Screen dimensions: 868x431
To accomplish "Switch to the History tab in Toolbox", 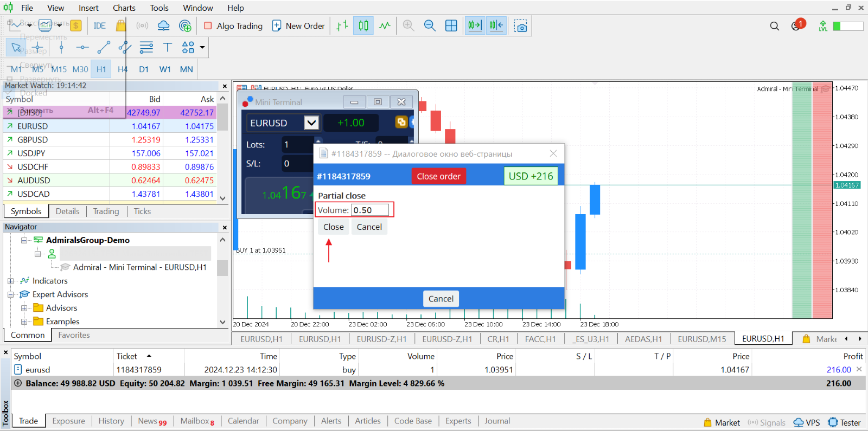I will [111, 421].
